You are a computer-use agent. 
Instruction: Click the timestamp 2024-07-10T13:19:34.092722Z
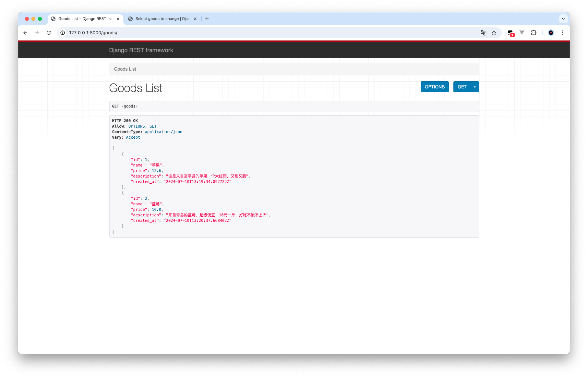(x=198, y=182)
